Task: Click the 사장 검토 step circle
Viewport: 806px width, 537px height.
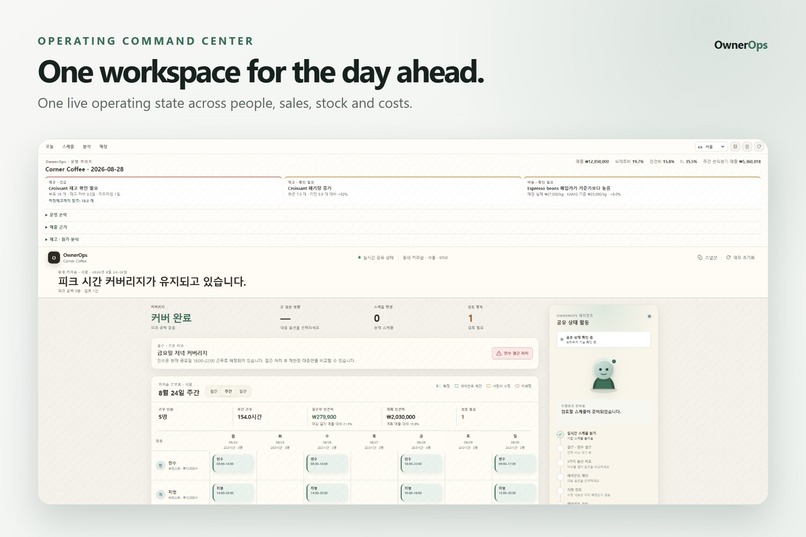Action: click(x=560, y=491)
